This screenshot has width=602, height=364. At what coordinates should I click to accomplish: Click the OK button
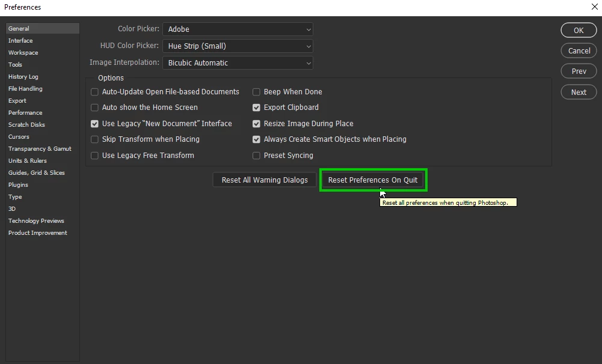tap(579, 30)
